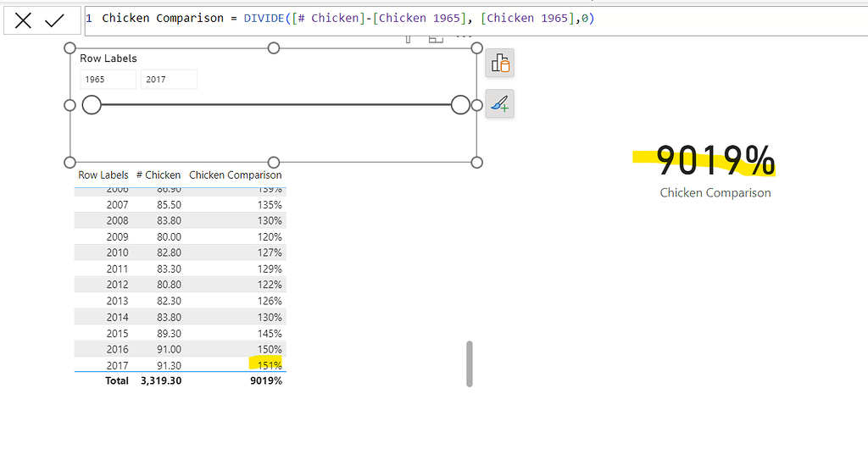Sort by the # Chicken column header
Screen dimensions: 868x466
point(159,175)
